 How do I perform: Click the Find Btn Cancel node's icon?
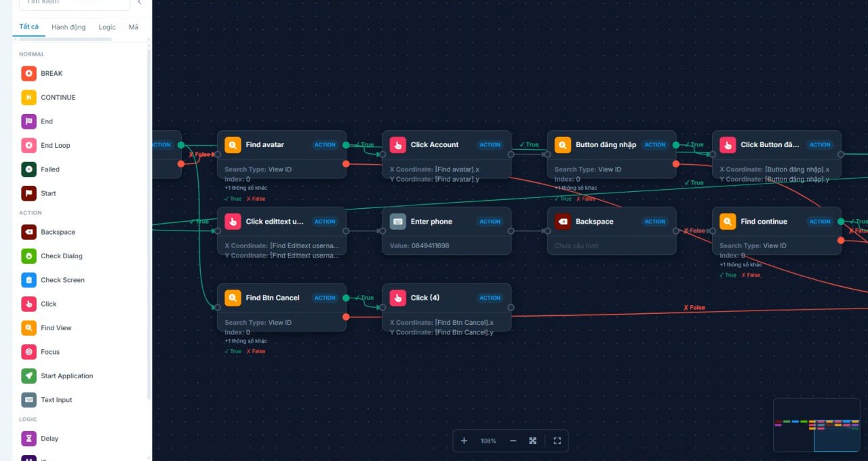(233, 298)
